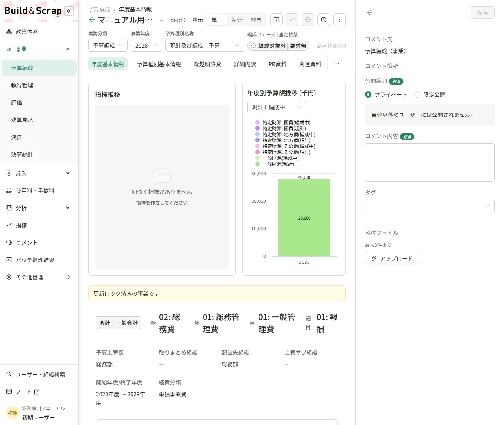Open 指標 in the sidebar
The width and height of the screenshot is (504, 425).
(x=39, y=225)
